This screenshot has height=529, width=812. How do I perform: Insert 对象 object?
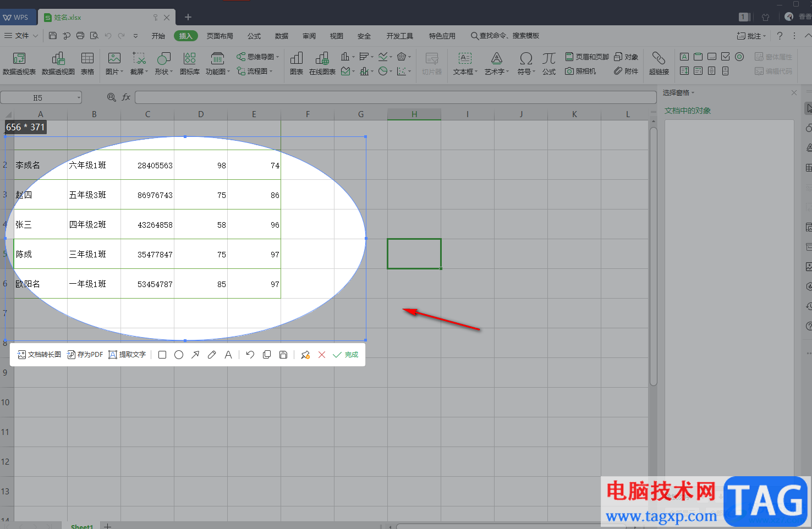[x=626, y=57]
